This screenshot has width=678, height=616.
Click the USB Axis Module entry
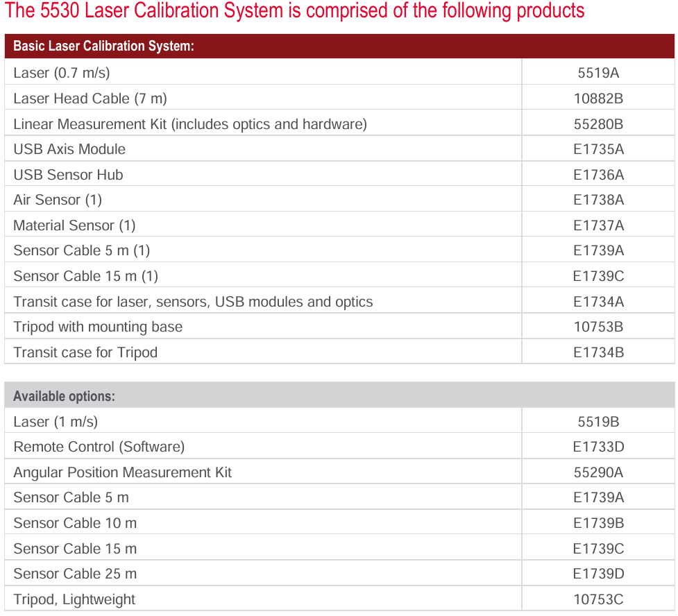(69, 149)
